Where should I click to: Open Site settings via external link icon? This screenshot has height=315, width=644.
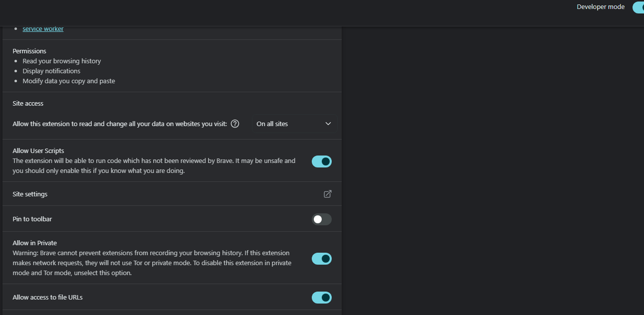[328, 194]
